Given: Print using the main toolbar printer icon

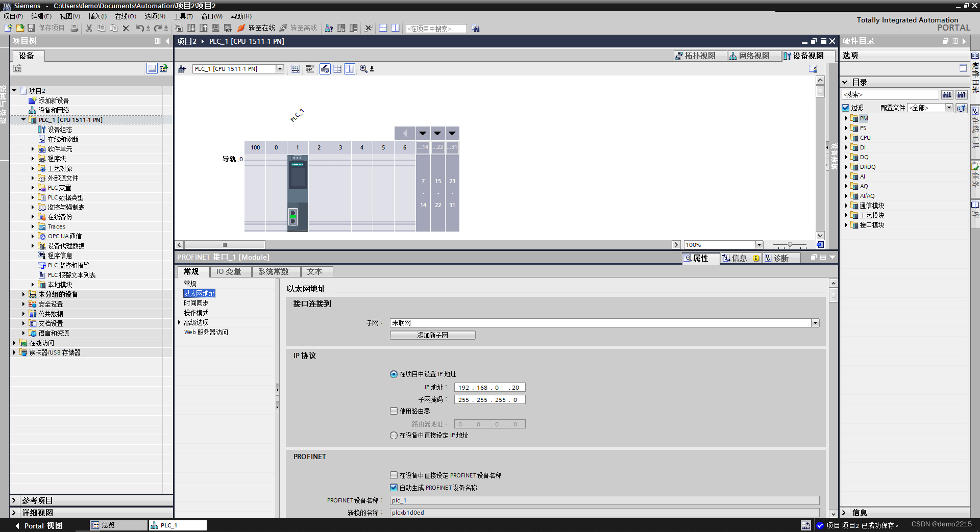Looking at the screenshot, I should (75, 28).
